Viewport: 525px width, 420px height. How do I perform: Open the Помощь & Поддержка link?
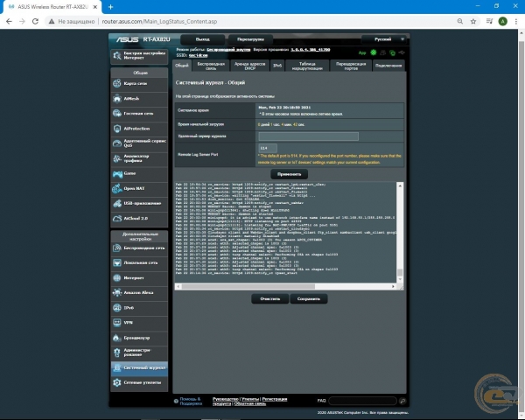191,402
